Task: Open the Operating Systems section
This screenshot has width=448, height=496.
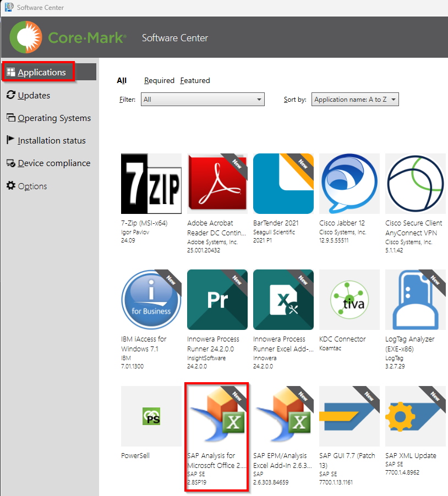Action: click(x=54, y=118)
